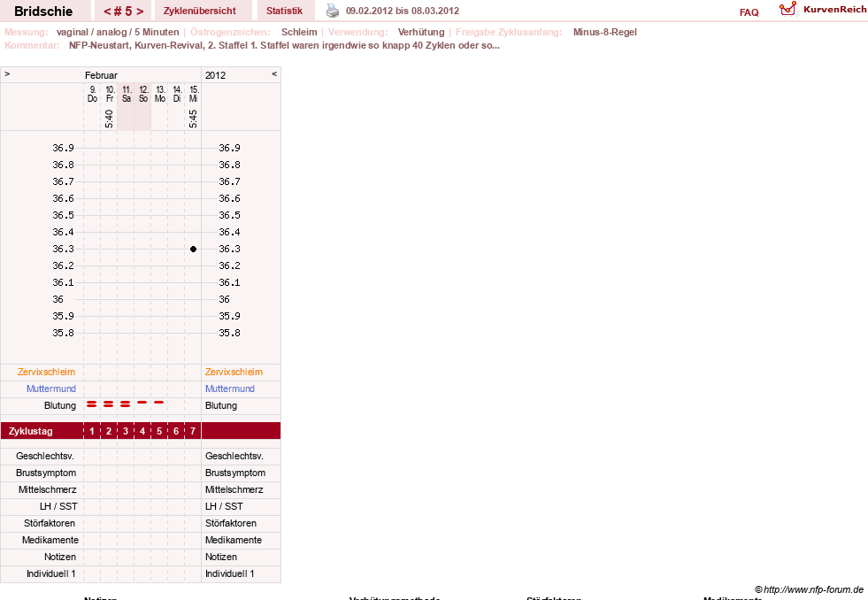This screenshot has width=868, height=600.
Task: Click the 2012 year header
Action: pyautogui.click(x=215, y=75)
